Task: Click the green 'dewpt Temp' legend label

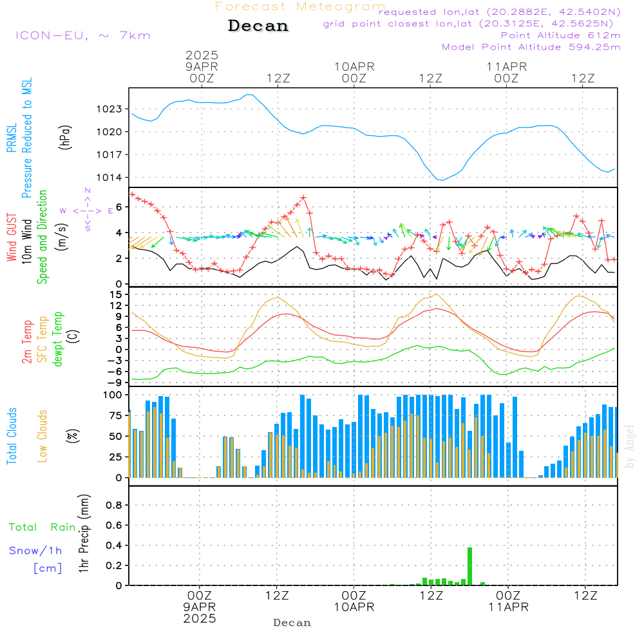Action: (57, 339)
